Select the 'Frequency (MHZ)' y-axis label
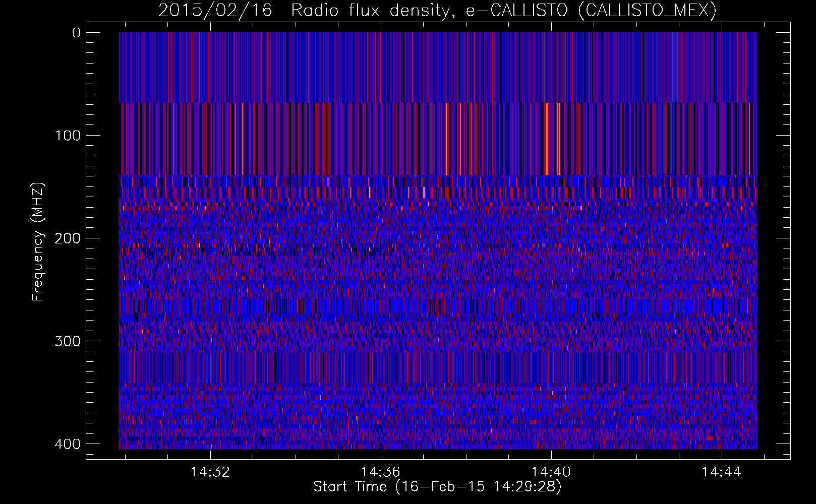This screenshot has height=504, width=816. [x=38, y=241]
